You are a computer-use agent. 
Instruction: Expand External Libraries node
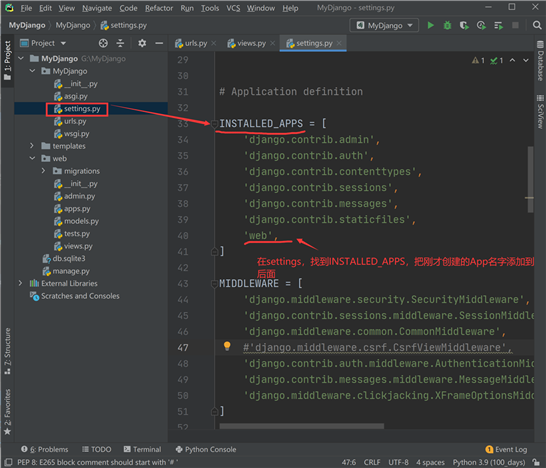click(x=21, y=283)
